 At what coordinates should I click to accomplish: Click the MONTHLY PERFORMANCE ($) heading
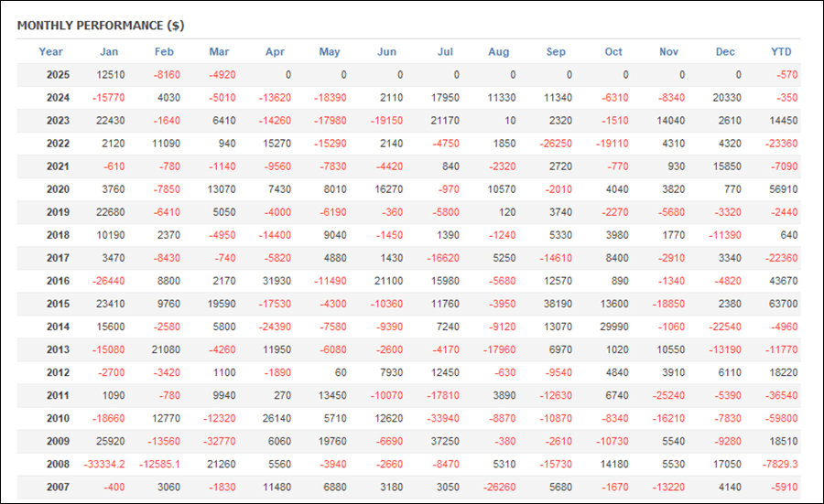coord(101,26)
